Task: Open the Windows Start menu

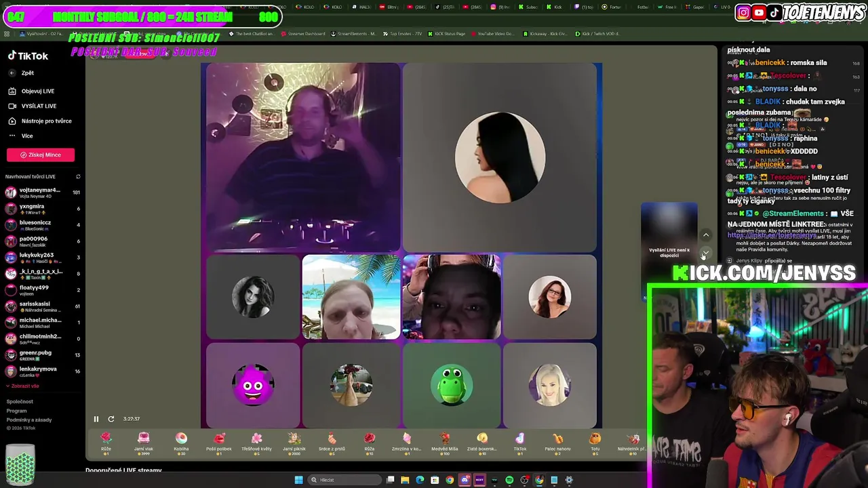Action: tap(298, 480)
